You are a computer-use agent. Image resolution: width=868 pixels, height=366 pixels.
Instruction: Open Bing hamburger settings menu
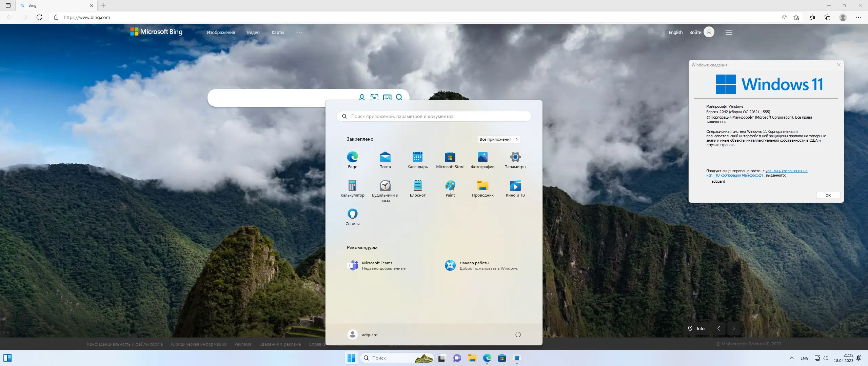click(x=729, y=32)
